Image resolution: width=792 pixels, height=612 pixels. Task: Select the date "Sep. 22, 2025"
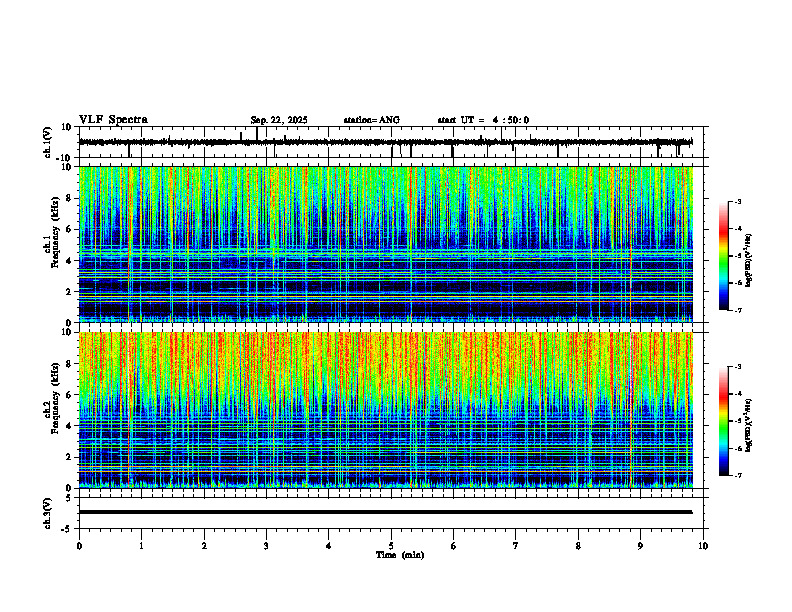coord(279,120)
